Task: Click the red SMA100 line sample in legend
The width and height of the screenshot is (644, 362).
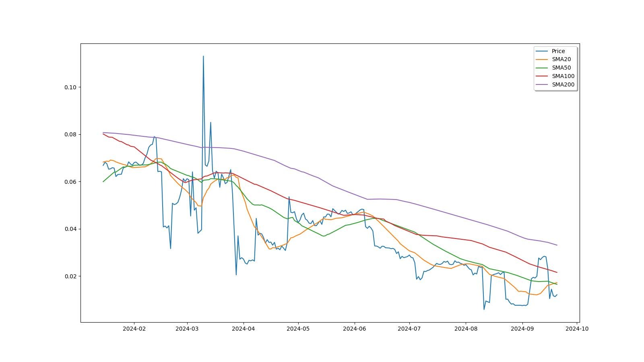Action: pos(542,76)
